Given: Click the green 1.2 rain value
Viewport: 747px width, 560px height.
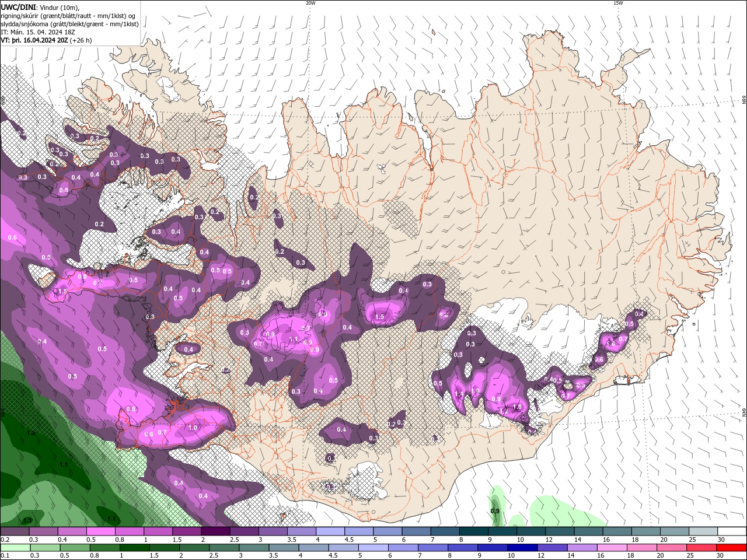Looking at the screenshot, I should click(x=31, y=433).
